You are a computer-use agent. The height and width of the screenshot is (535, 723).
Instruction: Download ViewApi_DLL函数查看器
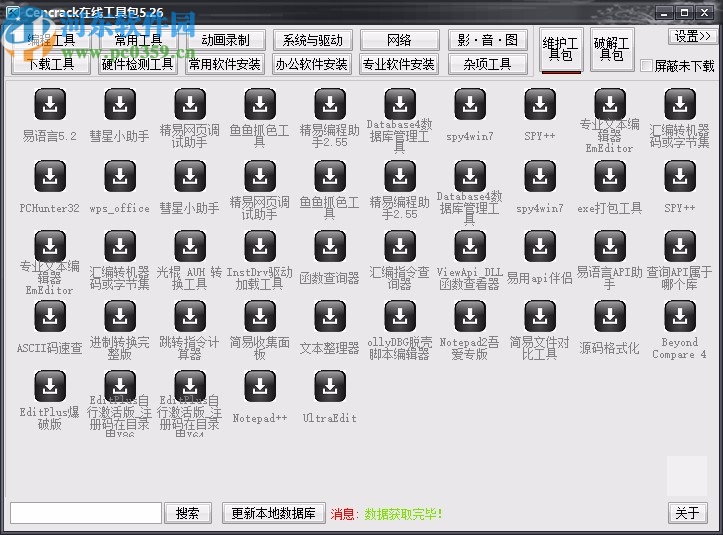tap(470, 246)
